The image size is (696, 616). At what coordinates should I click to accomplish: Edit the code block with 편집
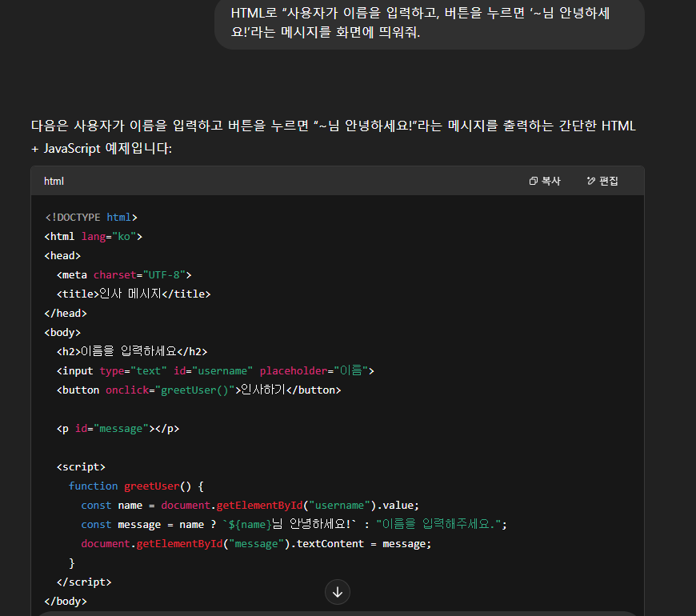602,181
